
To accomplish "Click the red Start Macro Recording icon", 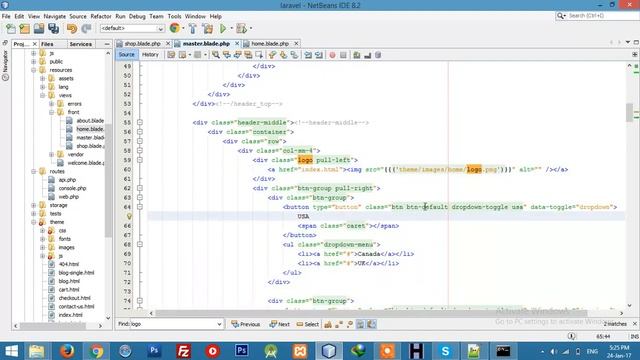I will click(x=332, y=55).
